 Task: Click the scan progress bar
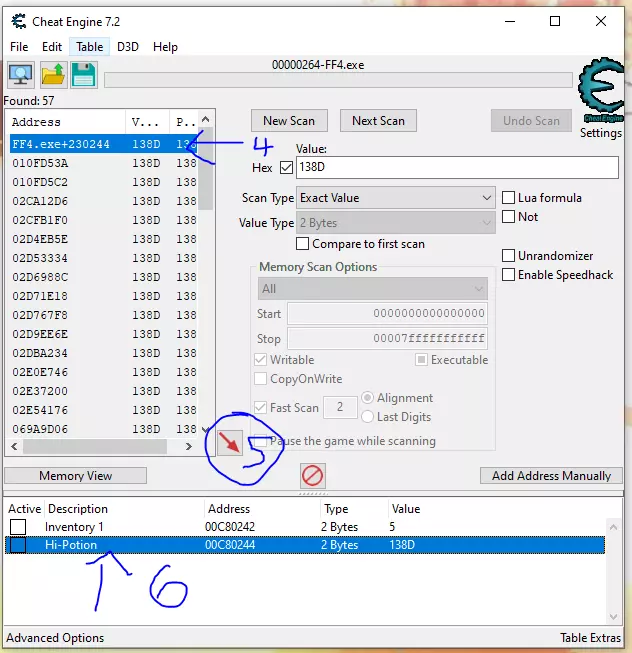pos(338,80)
